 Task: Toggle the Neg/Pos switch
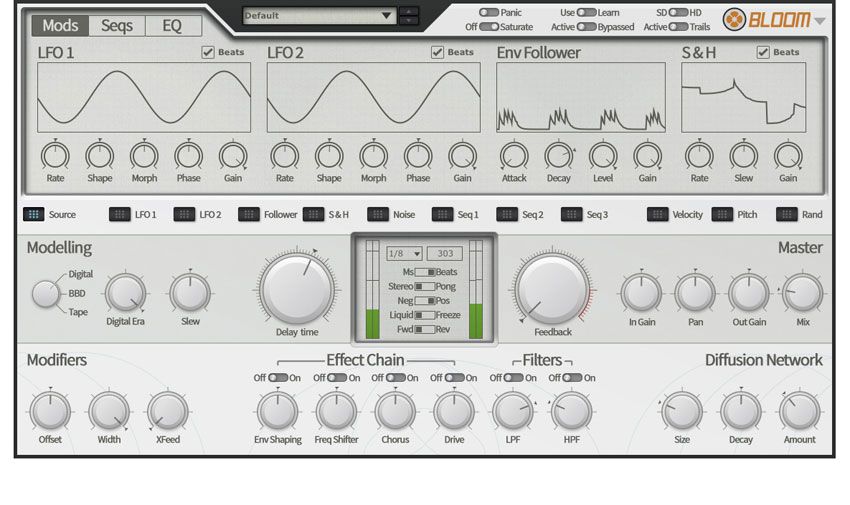(x=424, y=300)
